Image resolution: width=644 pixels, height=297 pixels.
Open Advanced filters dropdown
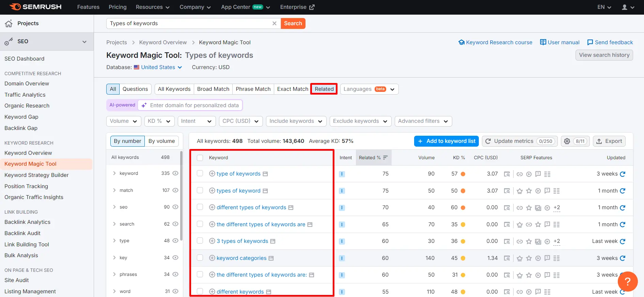(423, 121)
